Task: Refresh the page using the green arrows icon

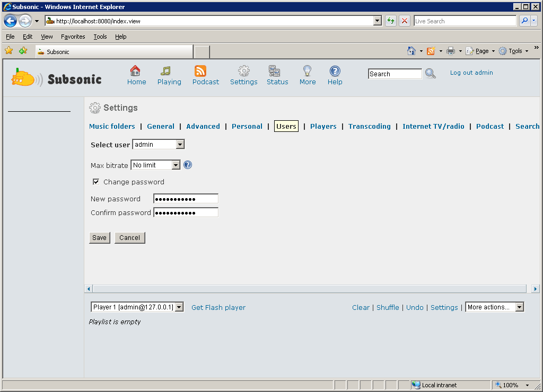Action: [x=391, y=21]
